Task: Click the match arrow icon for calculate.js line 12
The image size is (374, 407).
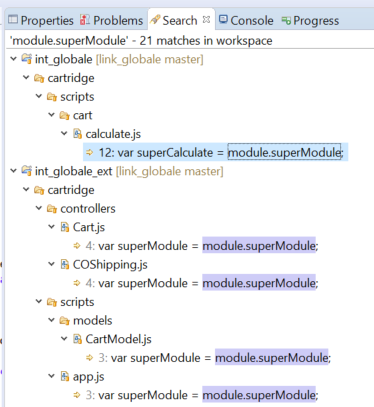Action: pyautogui.click(x=89, y=152)
